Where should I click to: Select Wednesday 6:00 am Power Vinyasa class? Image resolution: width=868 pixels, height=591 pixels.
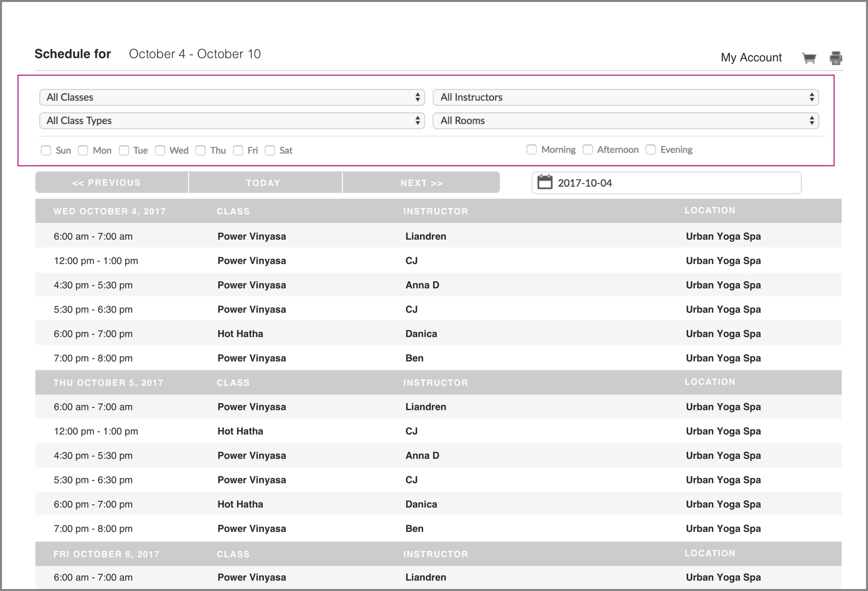click(252, 236)
